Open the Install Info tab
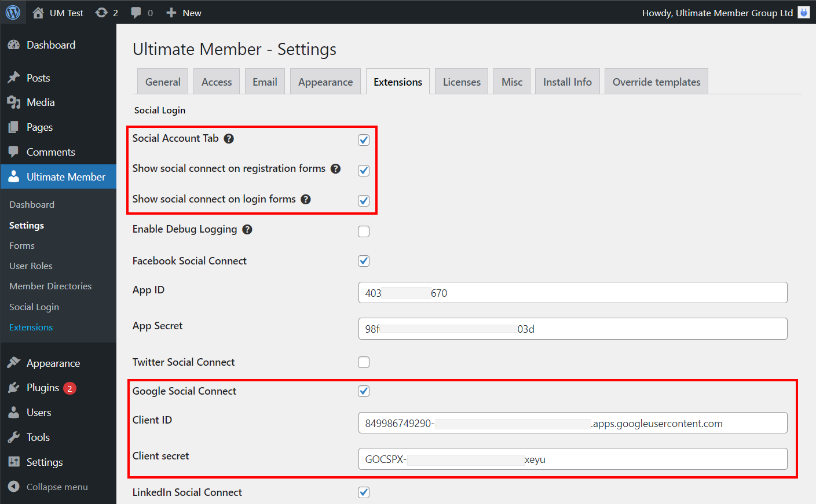This screenshot has width=816, height=504. 567,82
